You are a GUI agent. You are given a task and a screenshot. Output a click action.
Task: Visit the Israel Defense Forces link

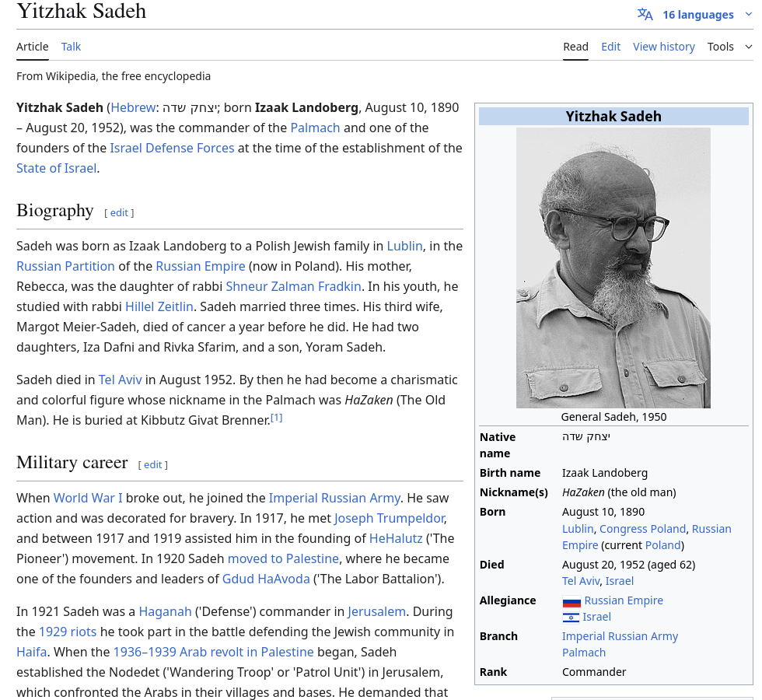pyautogui.click(x=172, y=148)
